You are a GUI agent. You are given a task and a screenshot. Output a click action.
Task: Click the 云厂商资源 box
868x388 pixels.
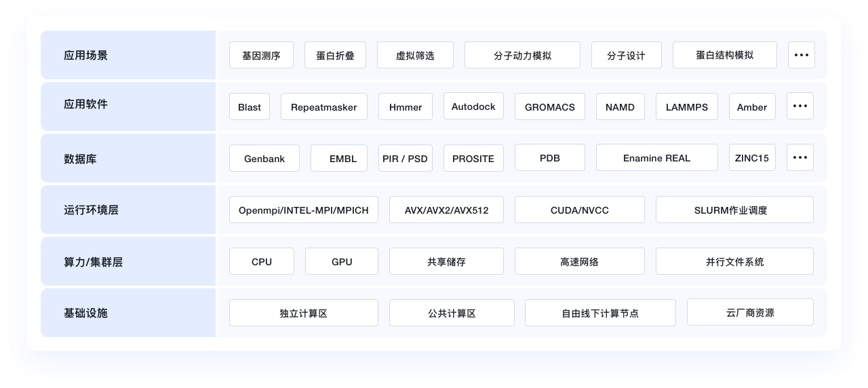coord(750,312)
